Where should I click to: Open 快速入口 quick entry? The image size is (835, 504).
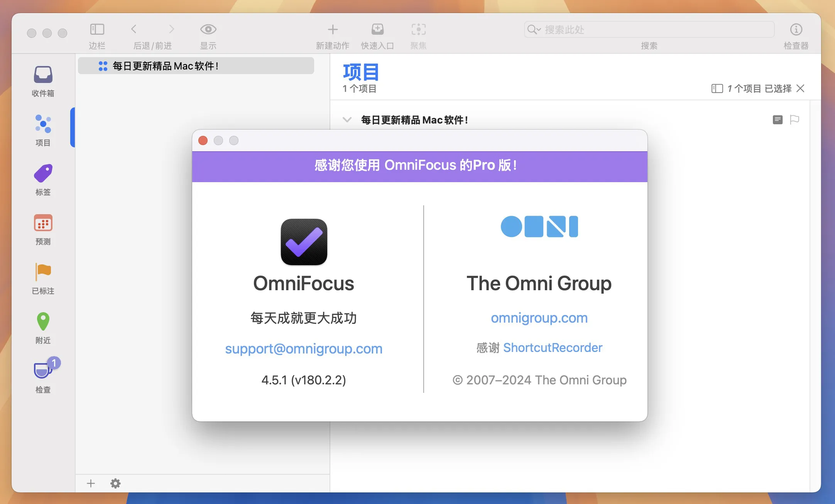[377, 29]
